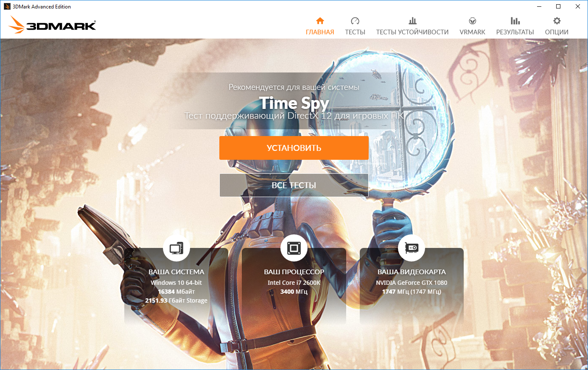Click the 3DMark app icon in title bar
Screen dimensions: 588x370
point(7,6)
